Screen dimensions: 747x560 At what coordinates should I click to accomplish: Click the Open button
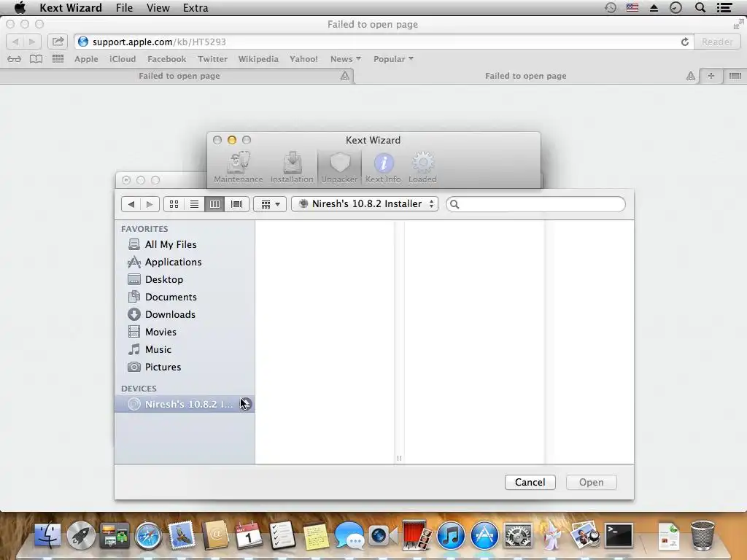[x=591, y=483]
